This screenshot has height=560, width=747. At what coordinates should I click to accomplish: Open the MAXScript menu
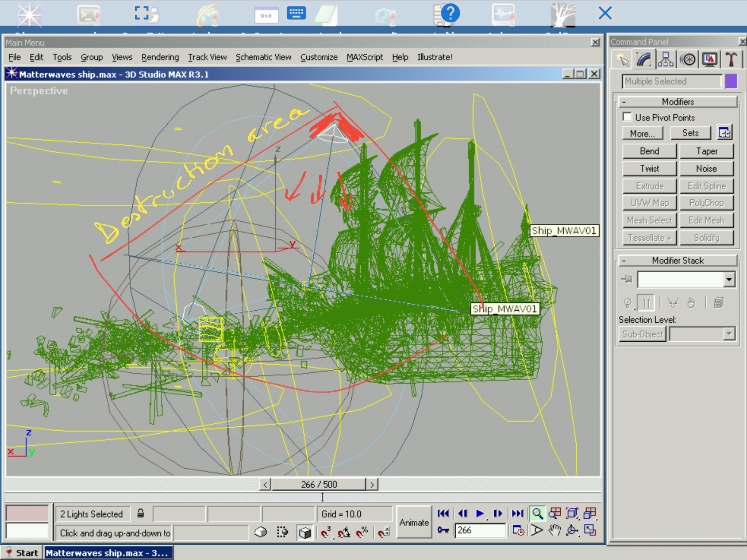tap(364, 57)
